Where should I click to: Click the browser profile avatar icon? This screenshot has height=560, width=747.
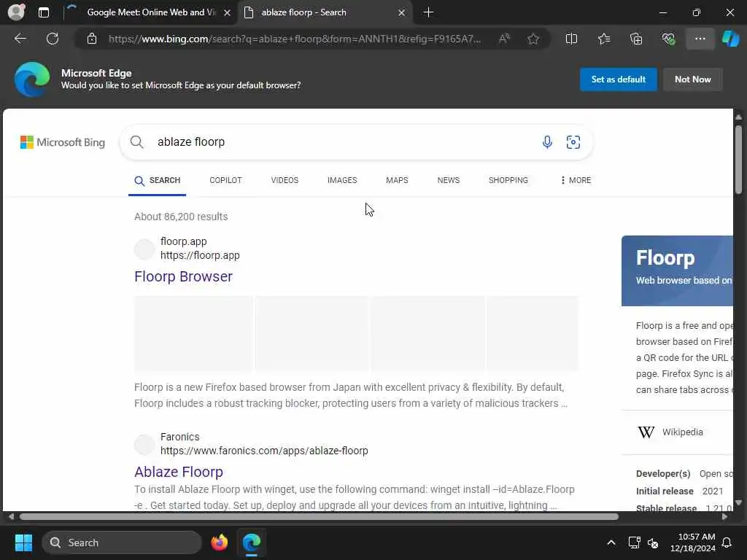tap(16, 12)
